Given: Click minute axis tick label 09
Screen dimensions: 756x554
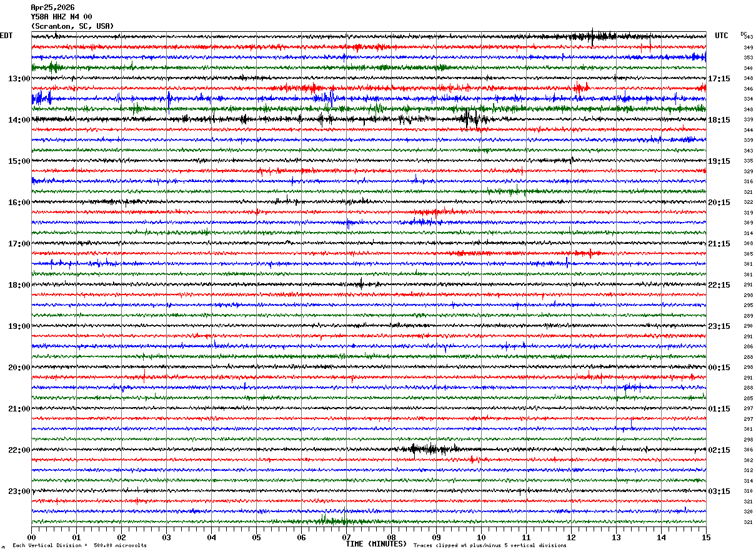Looking at the screenshot, I should pos(436,537).
